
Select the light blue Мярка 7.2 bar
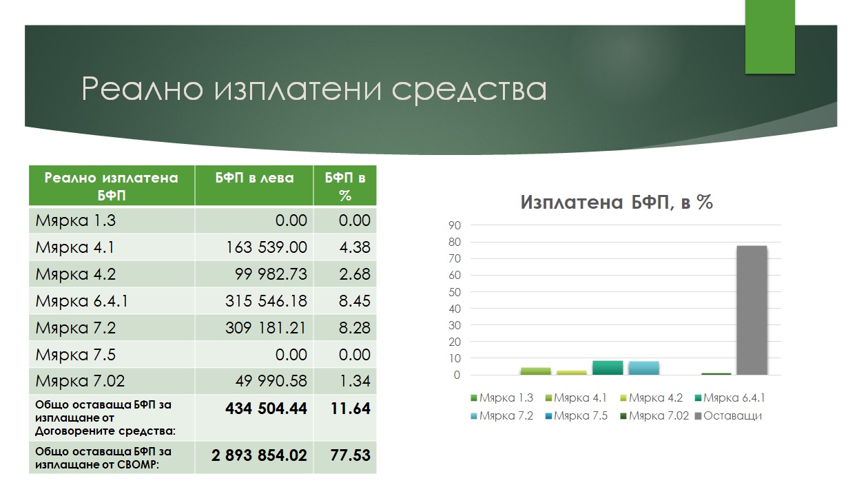(x=643, y=368)
